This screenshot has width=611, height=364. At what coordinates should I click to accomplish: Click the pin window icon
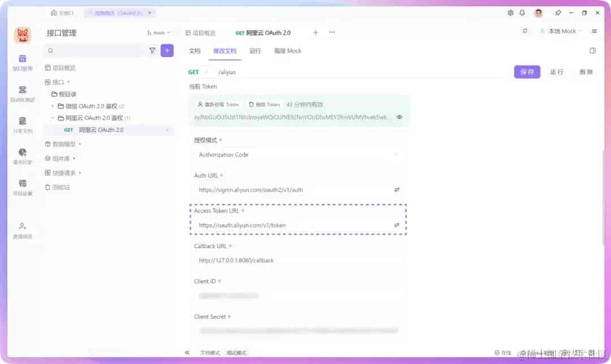pyautogui.click(x=558, y=13)
